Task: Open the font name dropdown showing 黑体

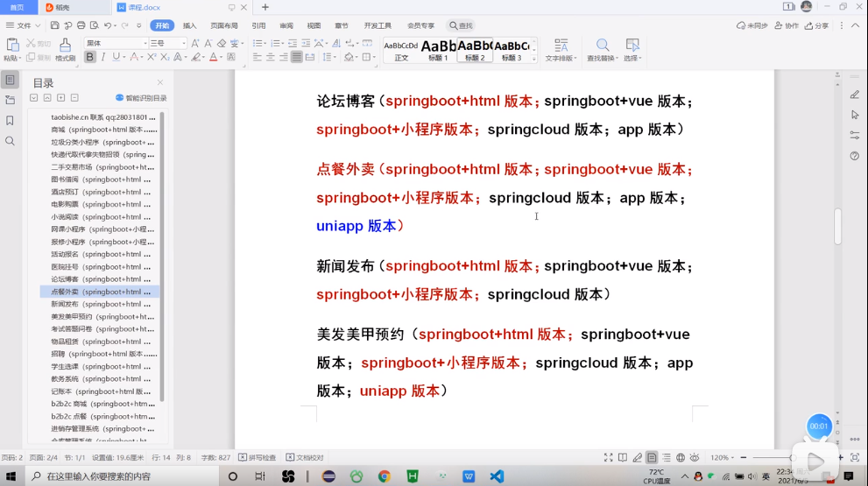Action: [116, 43]
